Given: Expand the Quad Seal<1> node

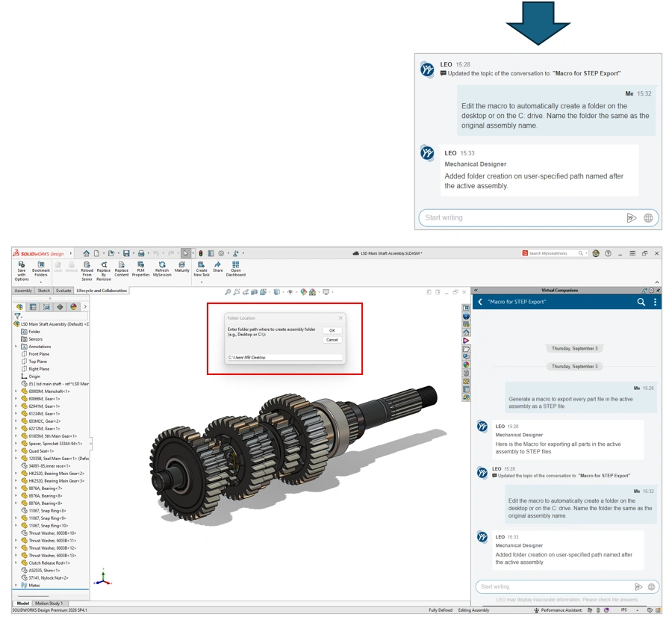Looking at the screenshot, I should click(16, 451).
